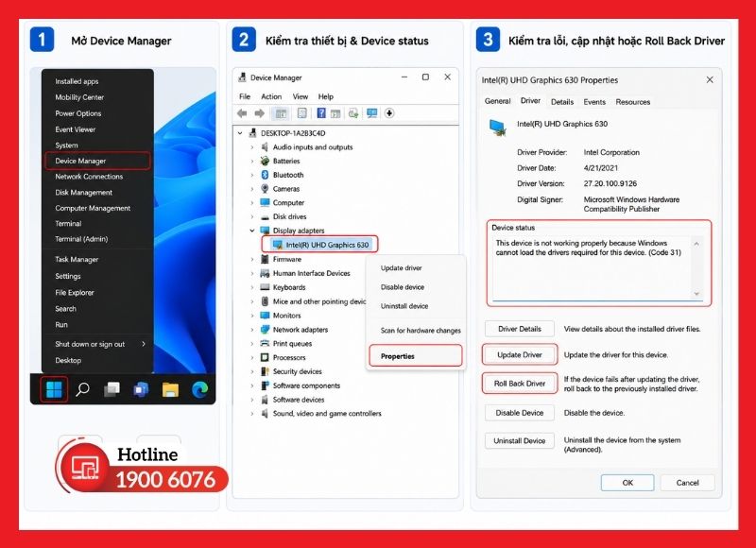This screenshot has height=548, width=756.
Task: Choose Properties from the context menu
Action: 416,356
